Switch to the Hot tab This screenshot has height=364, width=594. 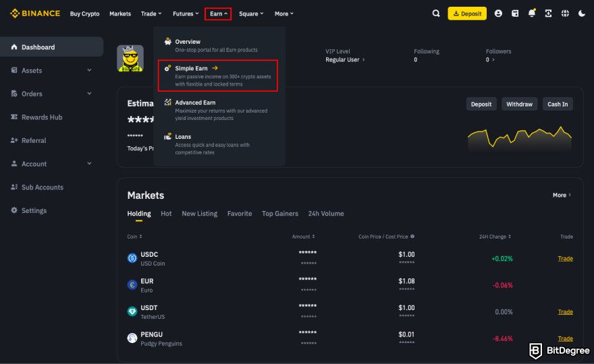tap(166, 214)
